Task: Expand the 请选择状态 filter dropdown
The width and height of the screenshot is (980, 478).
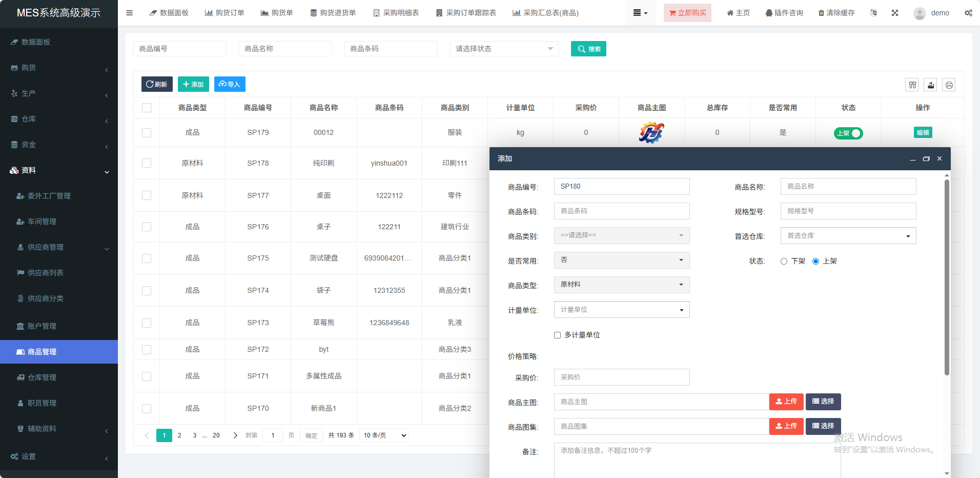Action: 504,49
